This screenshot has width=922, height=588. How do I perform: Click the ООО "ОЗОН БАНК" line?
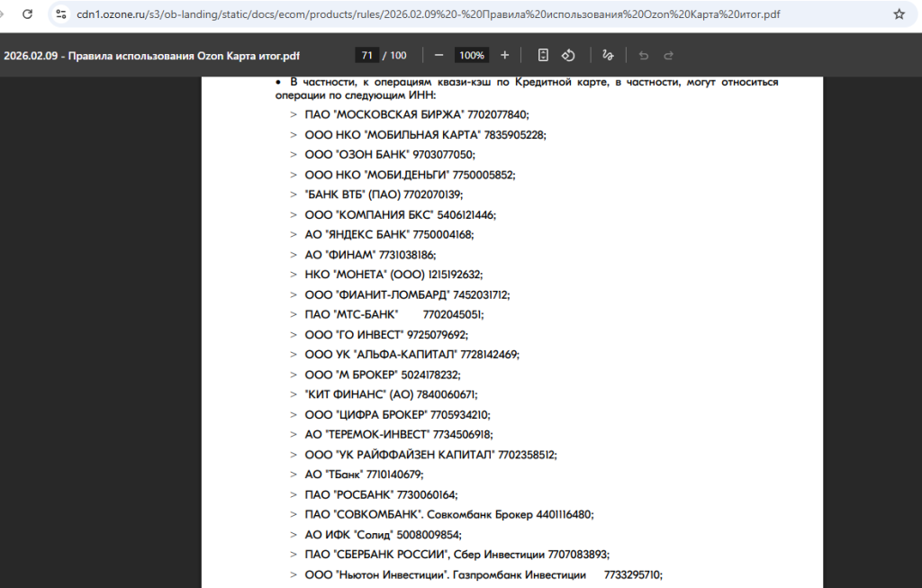click(x=389, y=154)
